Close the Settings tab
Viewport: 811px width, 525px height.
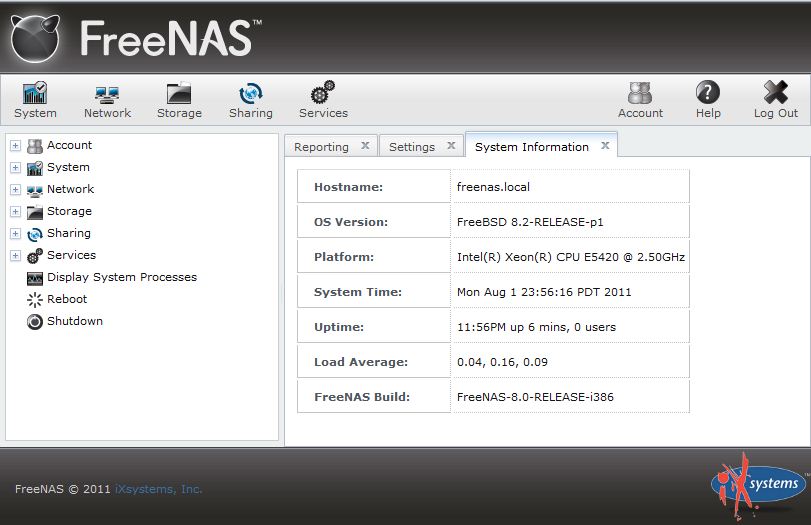pos(451,145)
